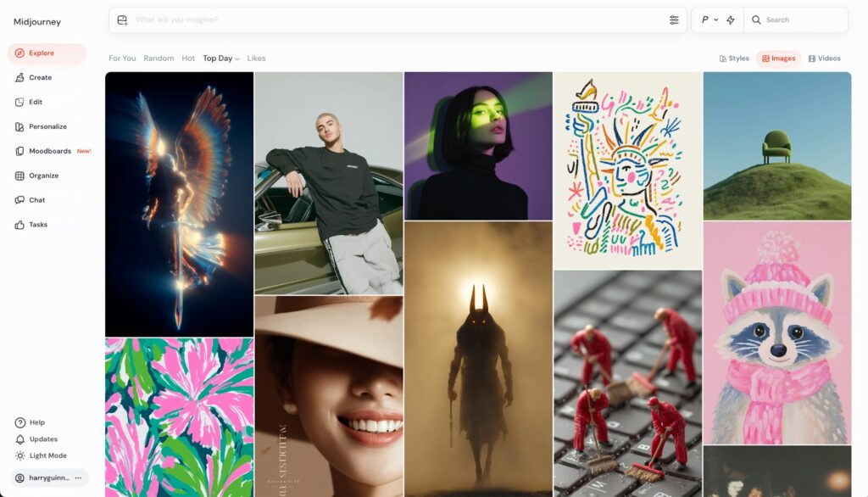868x497 pixels.
Task: Click the Styles button
Action: click(734, 59)
